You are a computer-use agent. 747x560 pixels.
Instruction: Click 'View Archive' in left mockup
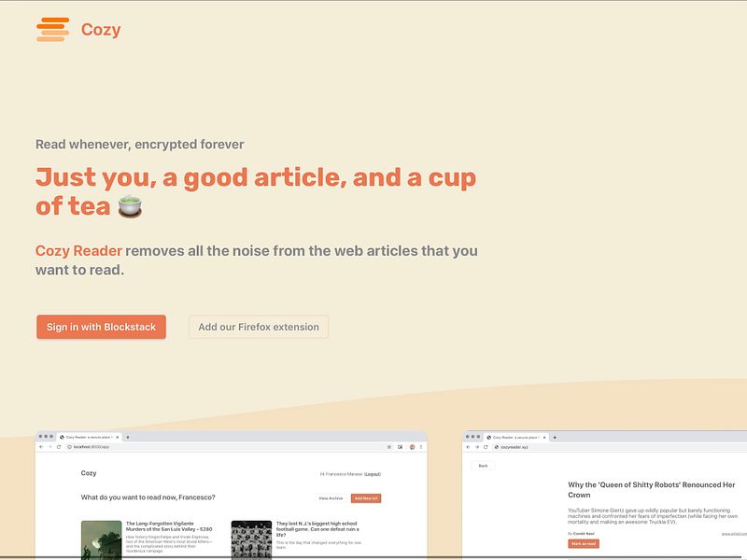click(331, 498)
